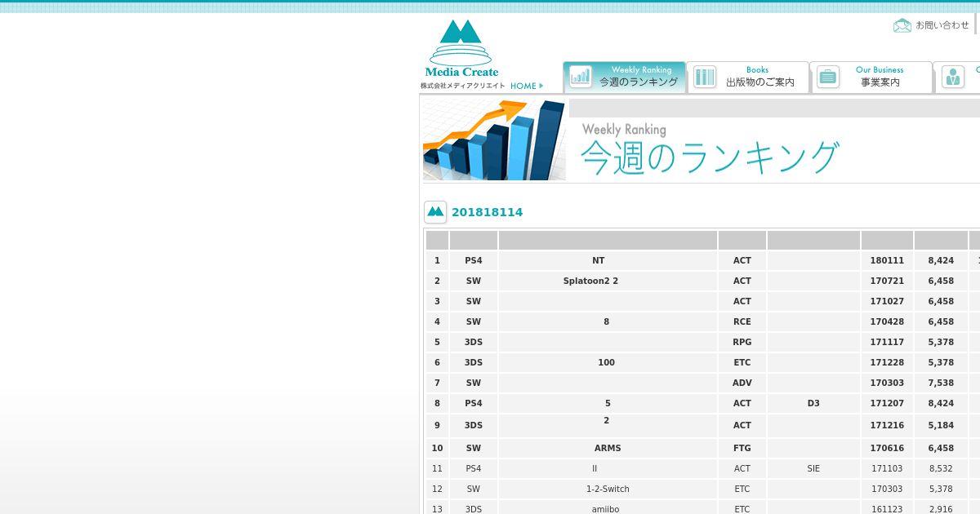Click the price 2,916 in row 13

click(x=941, y=509)
